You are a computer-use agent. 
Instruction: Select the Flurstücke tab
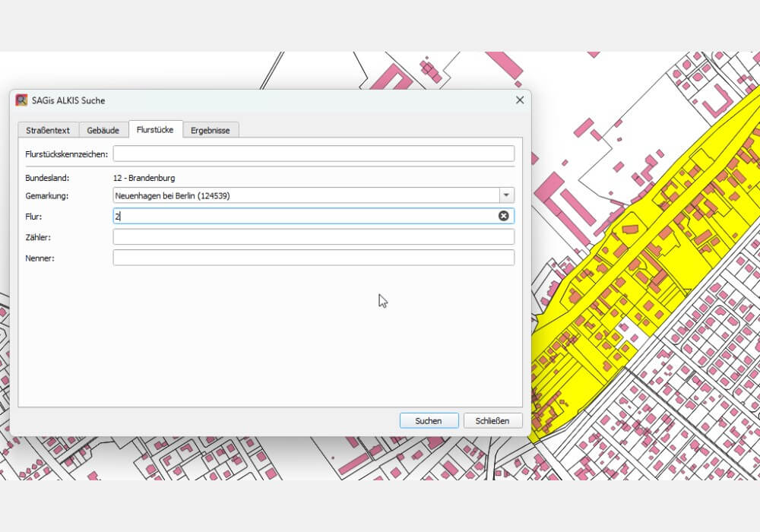(155, 129)
